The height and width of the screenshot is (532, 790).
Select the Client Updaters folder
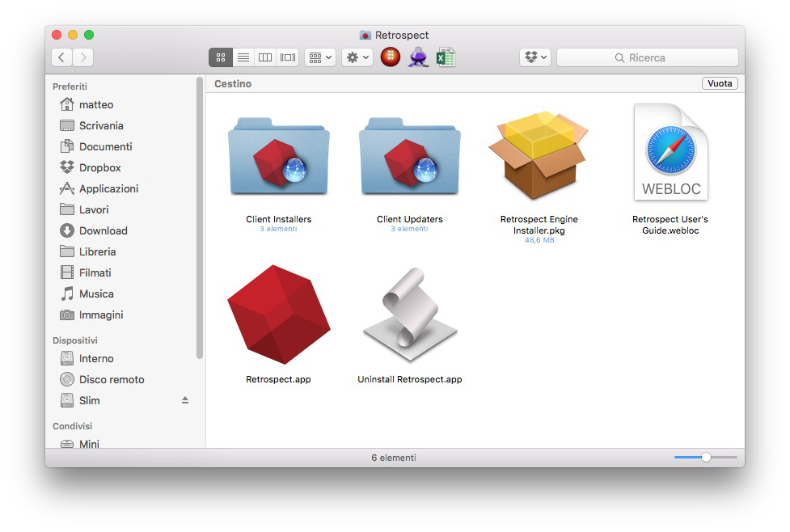410,157
